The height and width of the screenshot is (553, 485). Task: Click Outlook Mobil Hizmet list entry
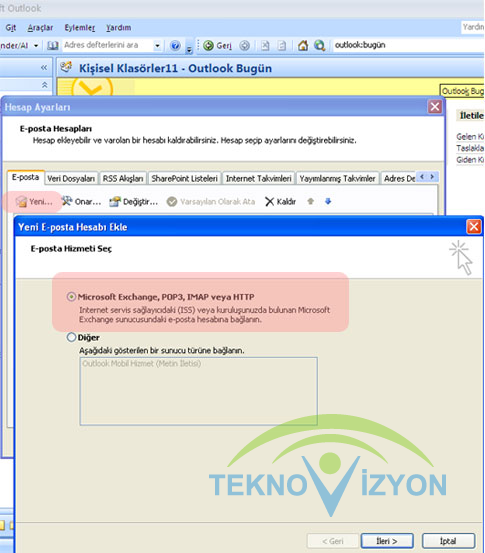[x=141, y=364]
